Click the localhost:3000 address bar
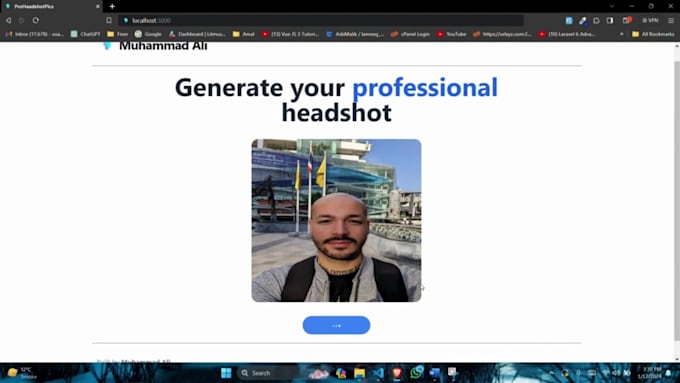Viewport: 680px width, 383px height. point(321,20)
